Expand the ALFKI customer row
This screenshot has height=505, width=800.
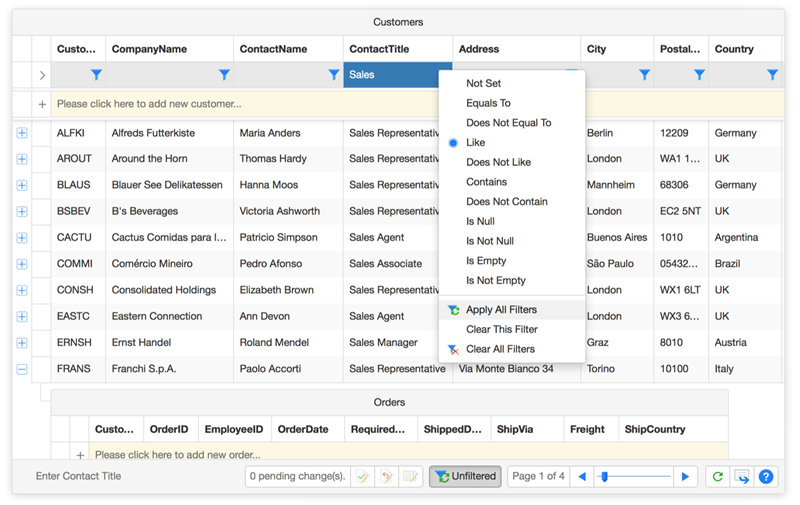click(22, 133)
